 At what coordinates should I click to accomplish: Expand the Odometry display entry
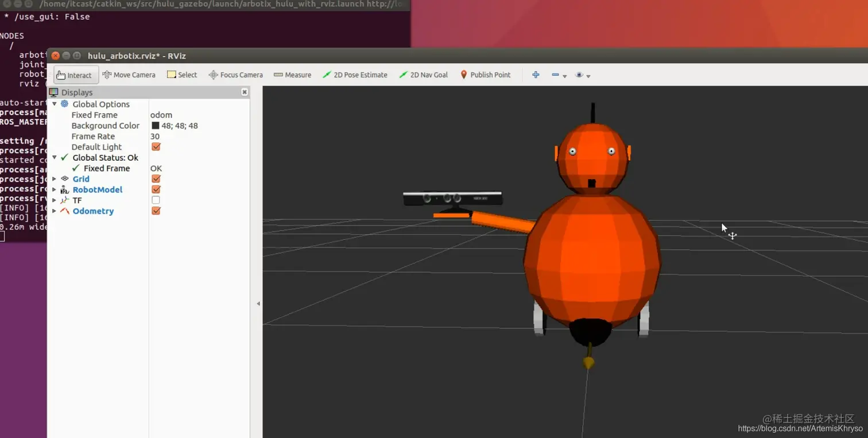(x=55, y=211)
